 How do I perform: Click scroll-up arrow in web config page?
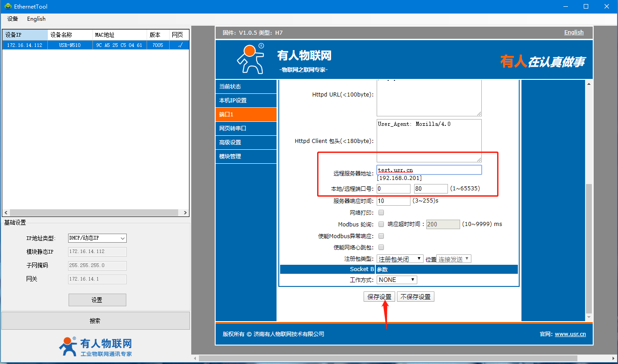tap(588, 84)
